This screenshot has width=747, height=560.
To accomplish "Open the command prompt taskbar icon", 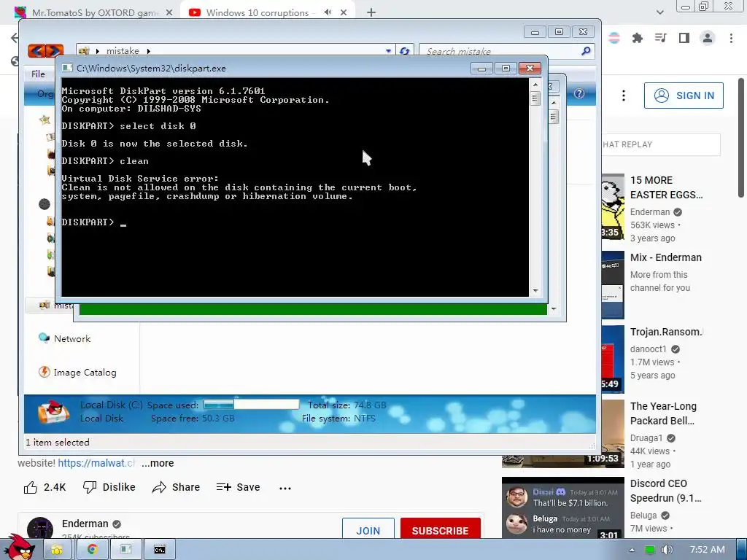I will [x=160, y=550].
